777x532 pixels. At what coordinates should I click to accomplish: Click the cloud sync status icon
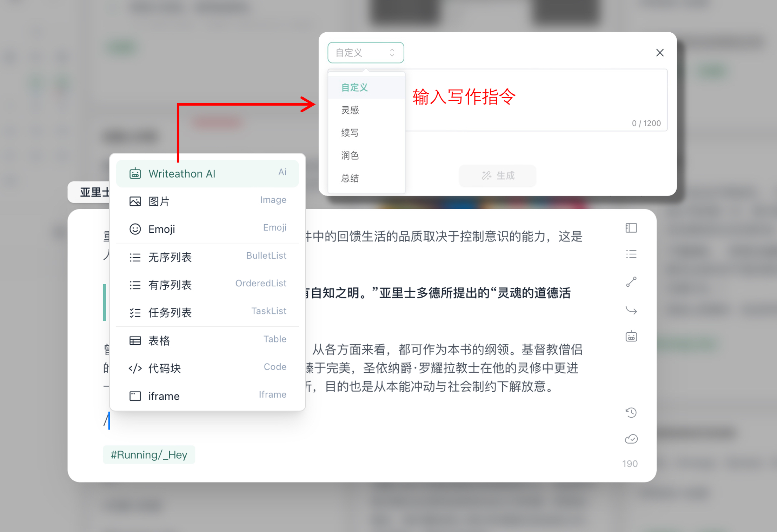(631, 439)
